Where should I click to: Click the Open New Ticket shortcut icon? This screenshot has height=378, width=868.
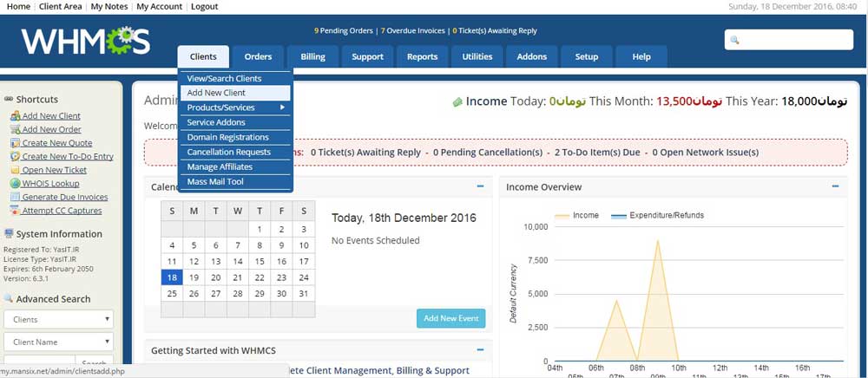tap(15, 170)
